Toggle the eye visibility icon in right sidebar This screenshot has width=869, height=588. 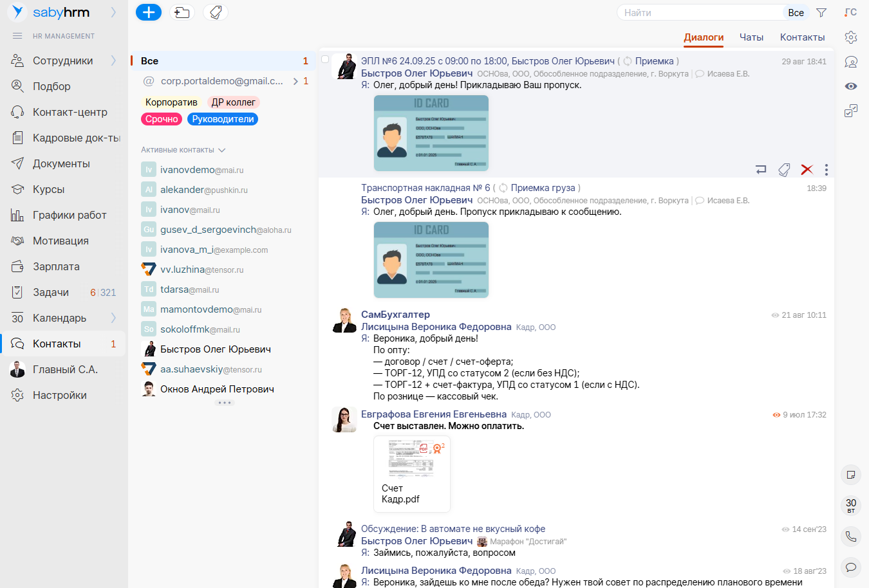[x=851, y=86]
